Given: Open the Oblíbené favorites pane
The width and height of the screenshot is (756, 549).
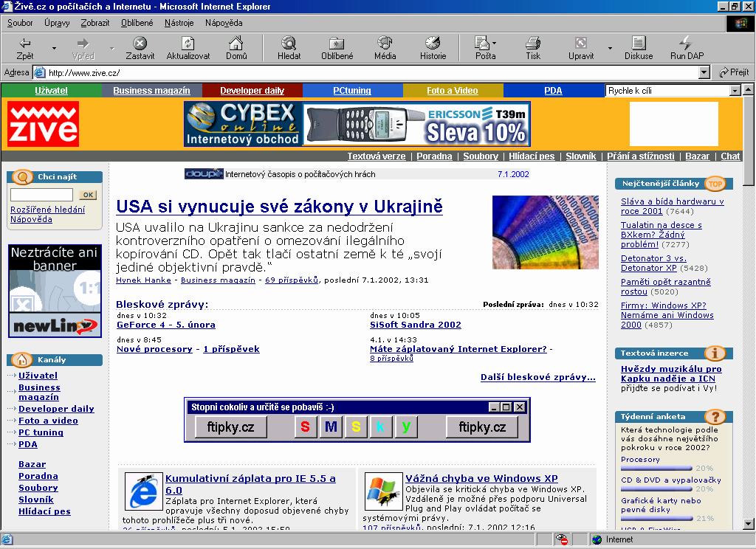Looking at the screenshot, I should coord(337,48).
